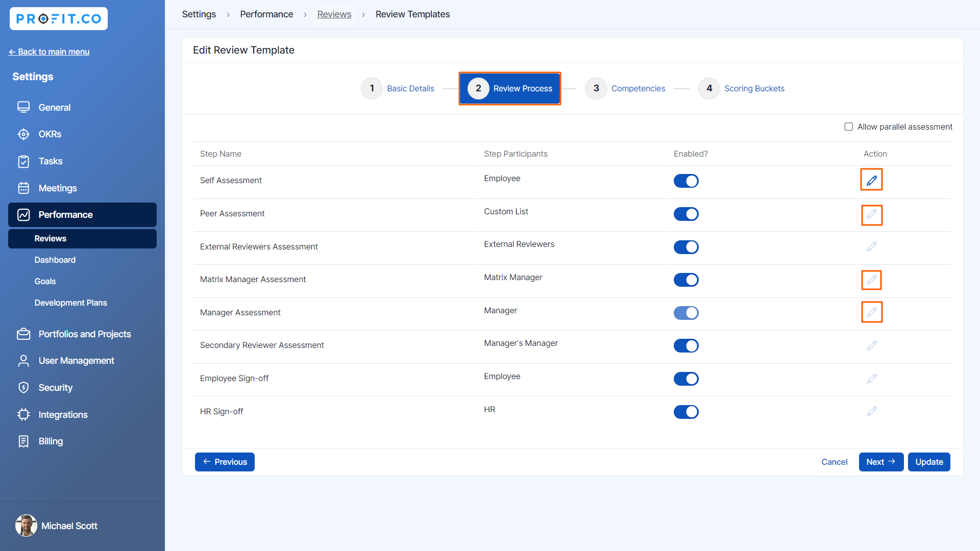Open Development Plans submenu item
The height and width of the screenshot is (551, 980).
coord(70,303)
